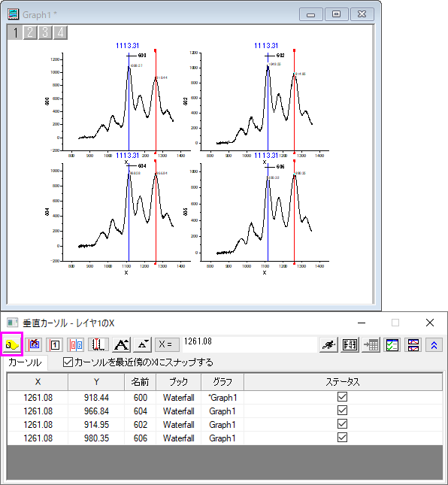Click the linked graphs icon in toolbar

click(413, 344)
